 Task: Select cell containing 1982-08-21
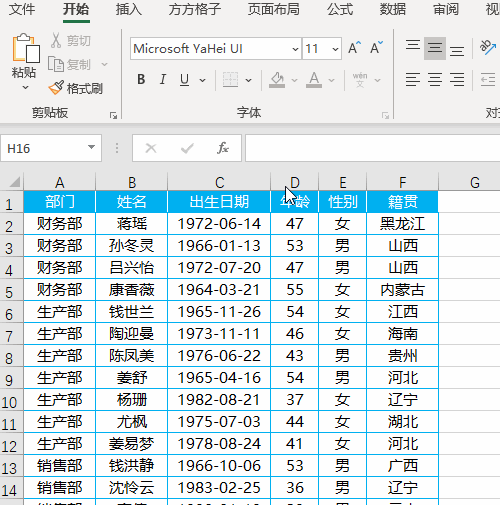[x=219, y=400]
